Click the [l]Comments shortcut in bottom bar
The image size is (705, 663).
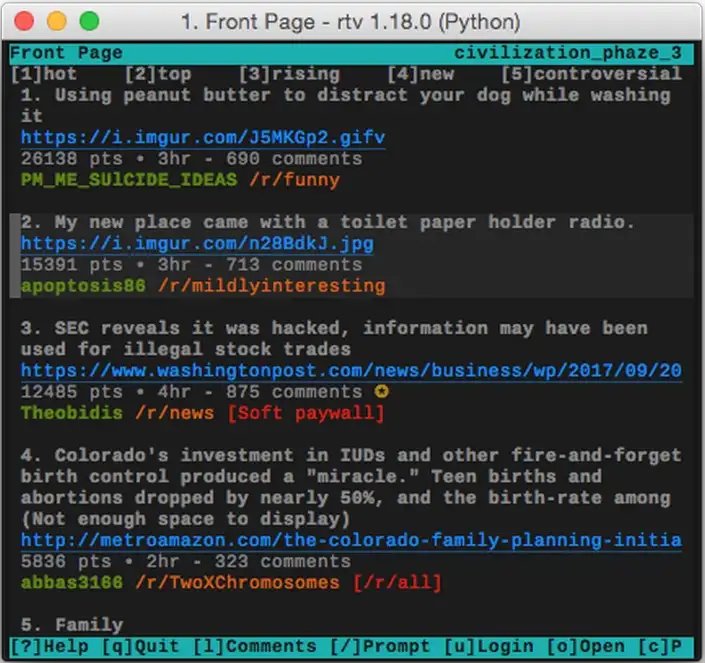(x=255, y=646)
